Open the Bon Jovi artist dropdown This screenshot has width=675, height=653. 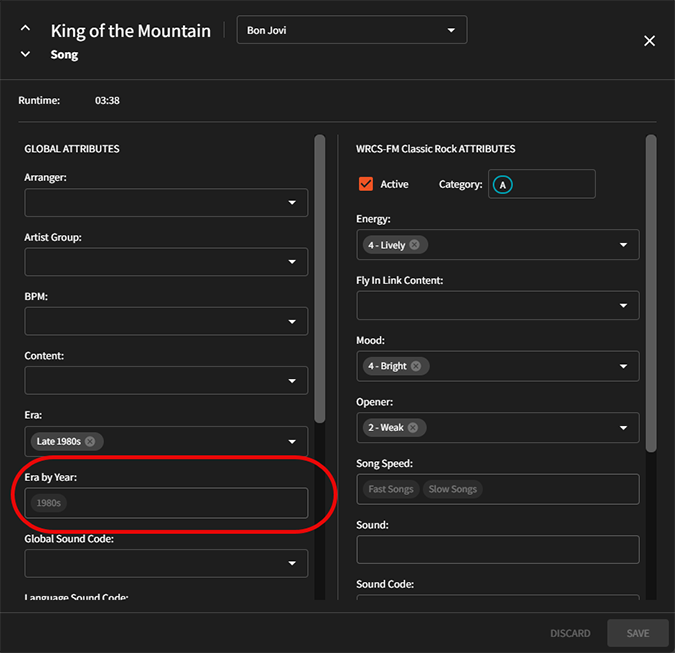[352, 30]
